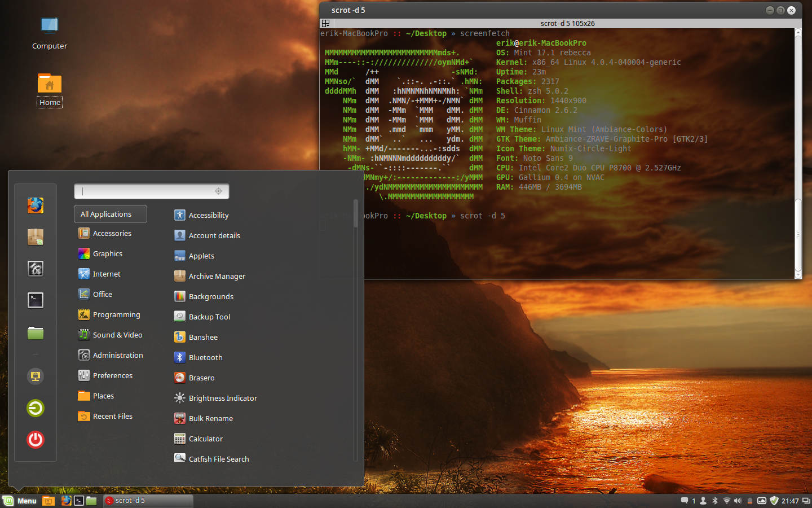Open Files from the panel launcher

coord(91,501)
